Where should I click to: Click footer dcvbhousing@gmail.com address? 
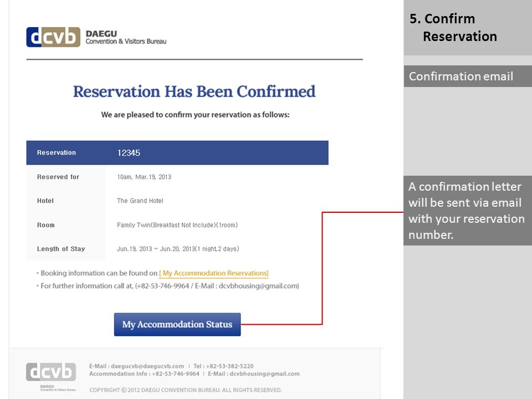265,374
